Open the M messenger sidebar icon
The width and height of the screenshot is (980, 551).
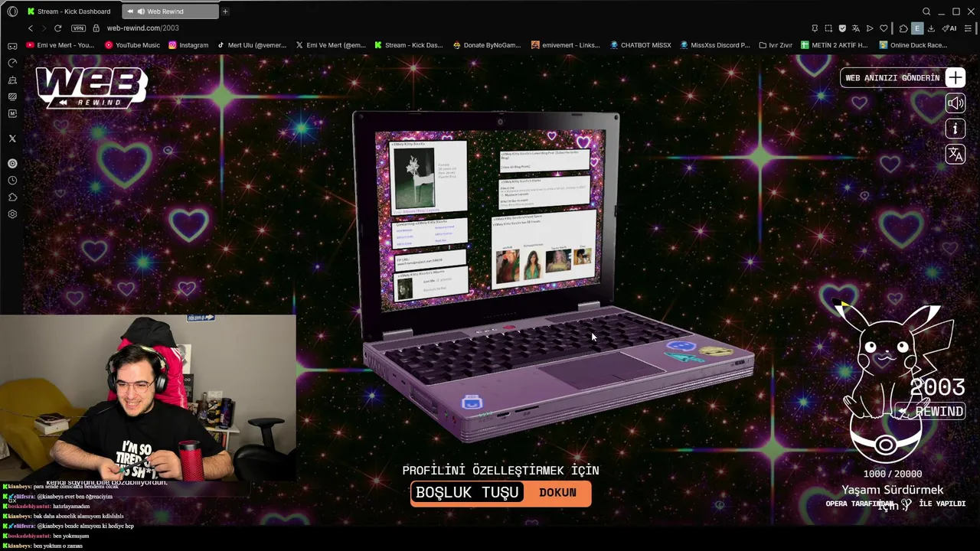click(x=12, y=113)
